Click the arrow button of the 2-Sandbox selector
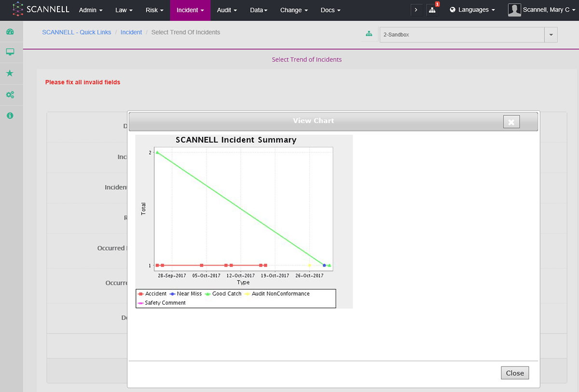579x392 pixels. [x=551, y=35]
